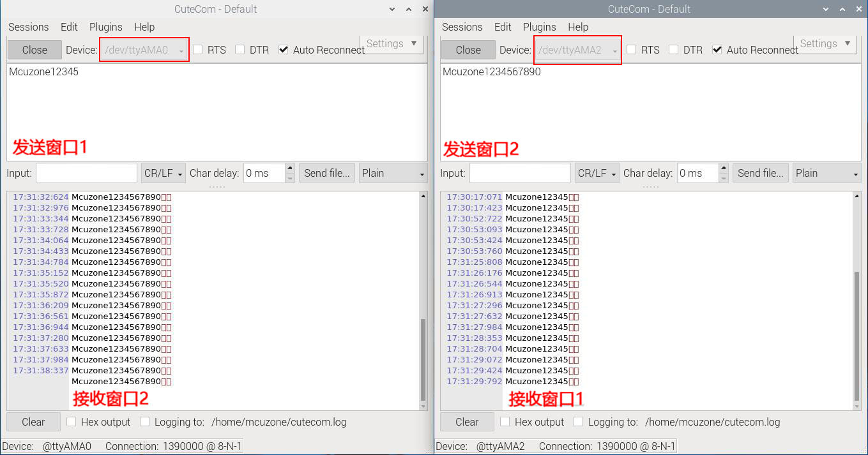
Task: Disable Auto Reconnect in right window
Action: click(717, 50)
